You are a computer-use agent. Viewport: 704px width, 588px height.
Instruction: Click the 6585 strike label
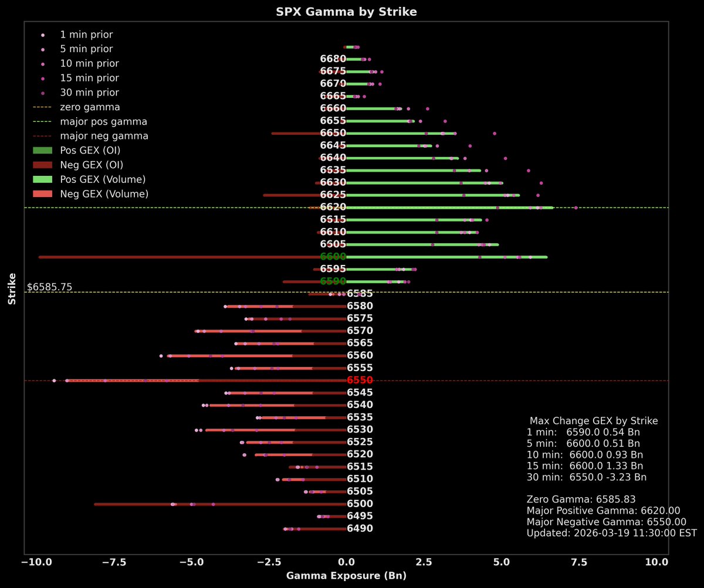(x=360, y=294)
